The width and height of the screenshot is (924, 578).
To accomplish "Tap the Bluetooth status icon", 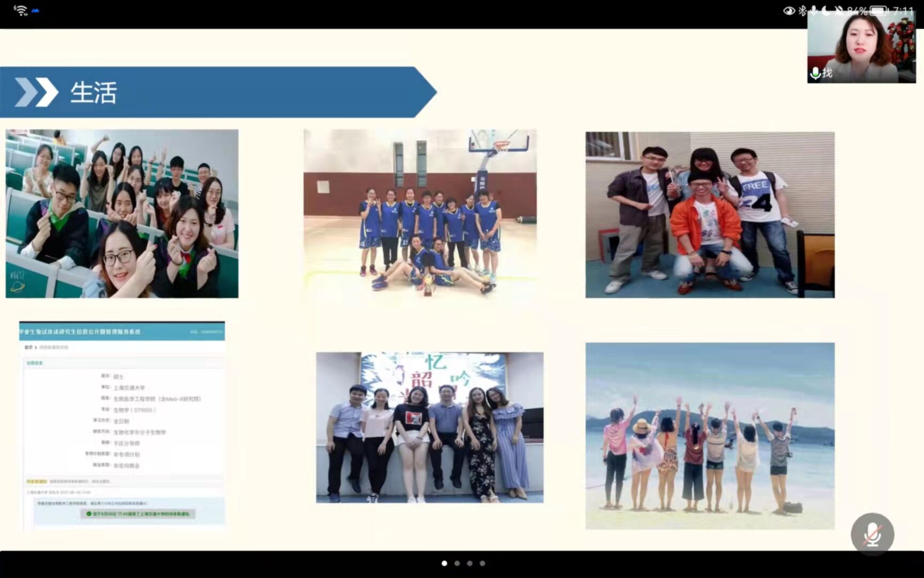I will [x=802, y=11].
